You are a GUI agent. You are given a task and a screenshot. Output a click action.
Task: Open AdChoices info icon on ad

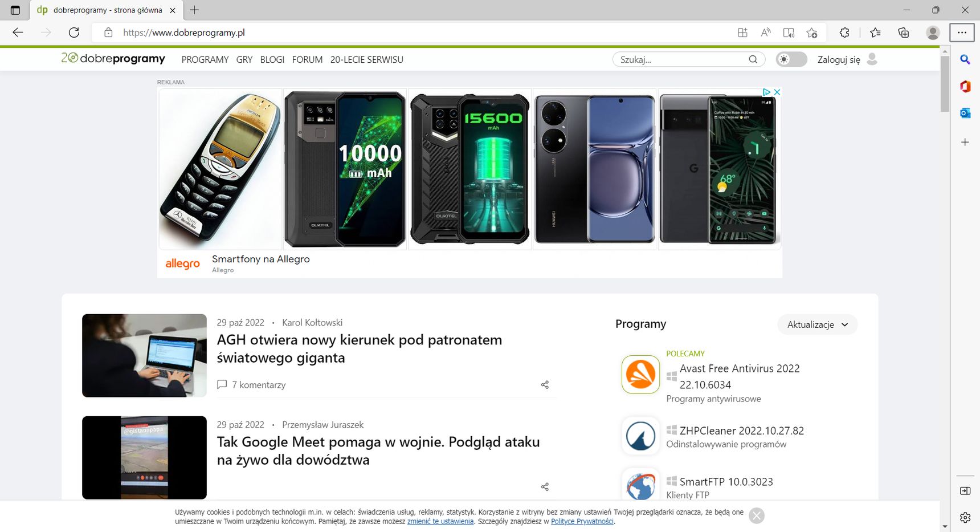pos(766,92)
